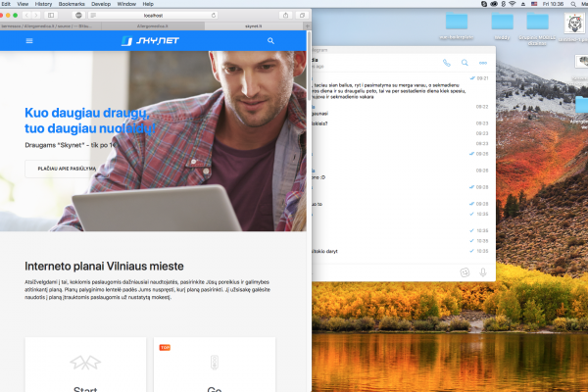
Task: Open the Develop menu
Action: click(x=101, y=4)
